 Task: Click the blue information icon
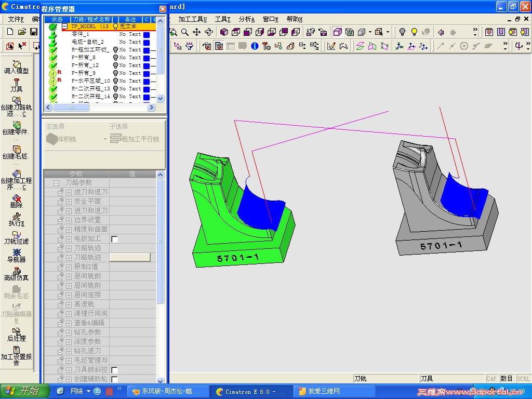(x=255, y=46)
